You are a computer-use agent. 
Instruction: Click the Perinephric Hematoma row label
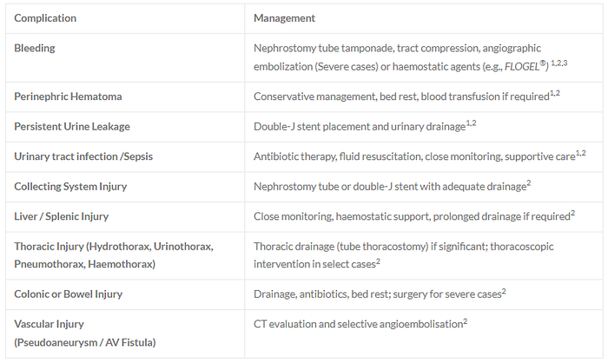point(68,96)
